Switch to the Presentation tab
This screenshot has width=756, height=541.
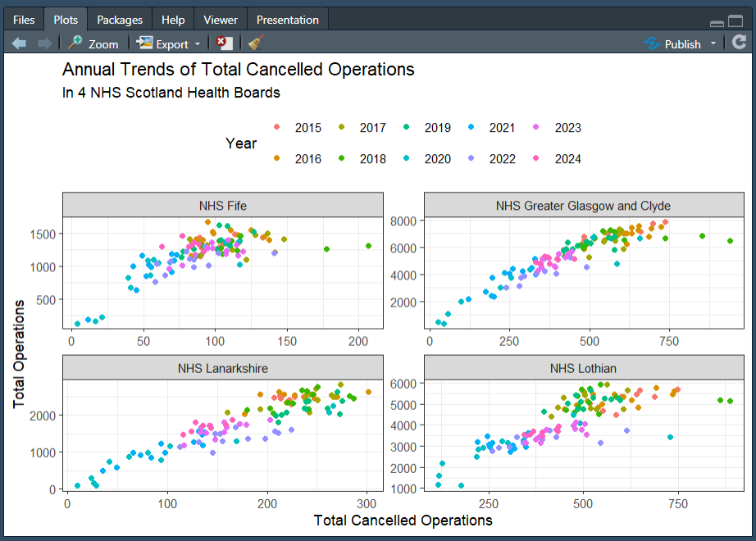point(288,20)
